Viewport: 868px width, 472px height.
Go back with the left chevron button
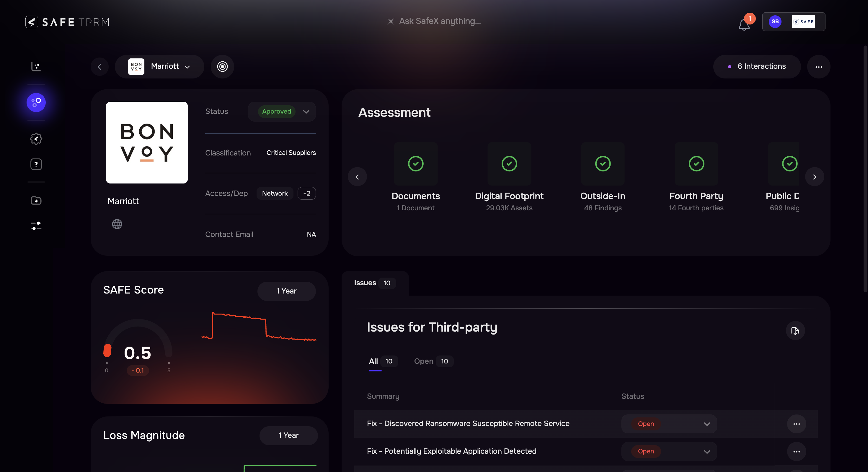tap(100, 67)
